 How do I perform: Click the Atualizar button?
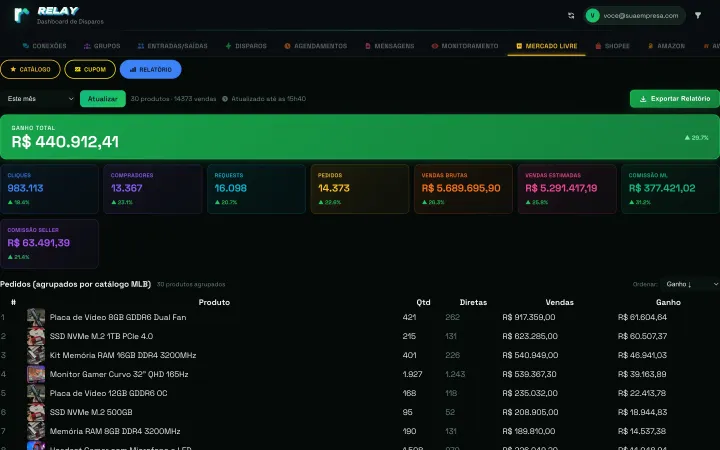tap(103, 99)
